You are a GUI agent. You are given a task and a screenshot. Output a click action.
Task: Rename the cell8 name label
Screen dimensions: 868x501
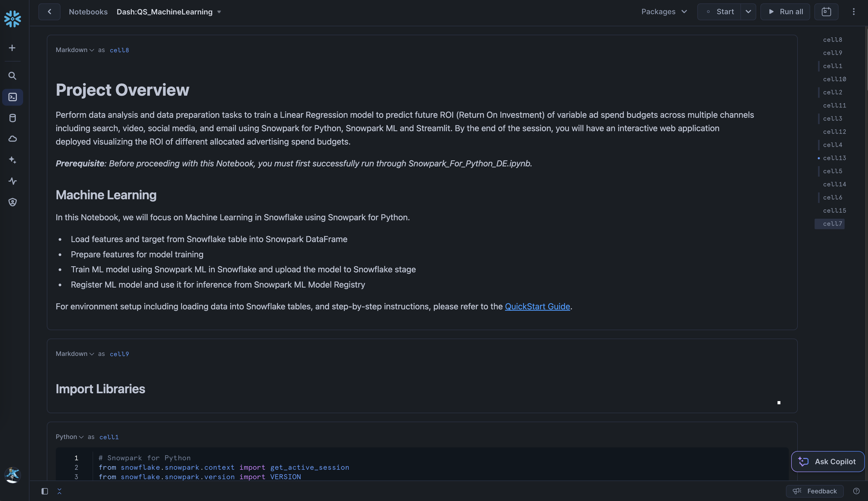click(x=119, y=50)
